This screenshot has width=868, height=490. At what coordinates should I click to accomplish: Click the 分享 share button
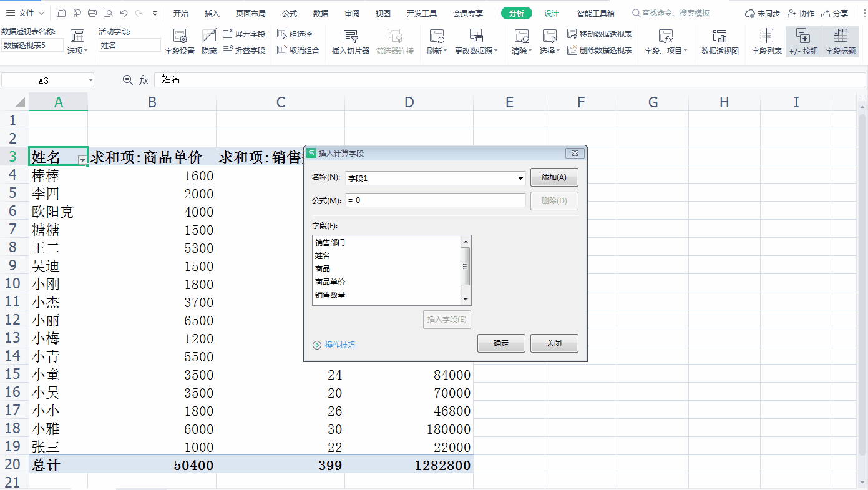[x=835, y=13]
